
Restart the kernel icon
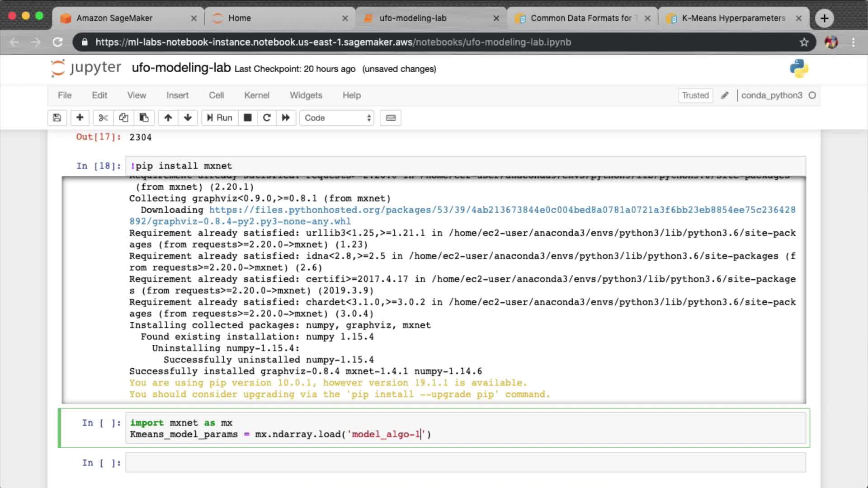(x=267, y=118)
